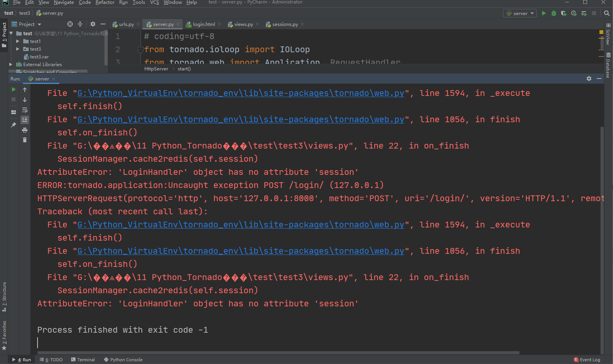Expand External Libraries node
613x364 pixels.
[11, 64]
